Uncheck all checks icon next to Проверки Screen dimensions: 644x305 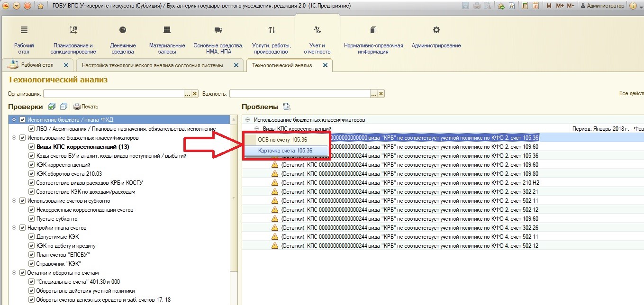pos(63,107)
